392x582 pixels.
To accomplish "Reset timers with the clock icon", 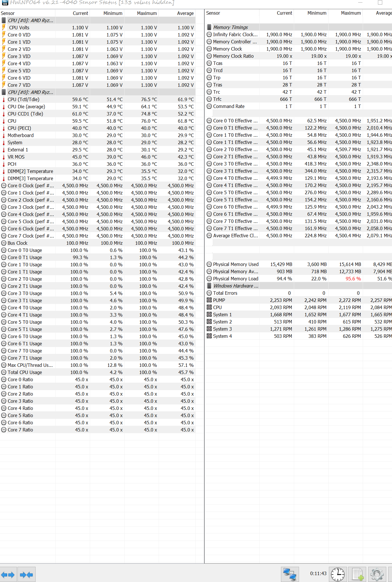I will tap(338, 574).
